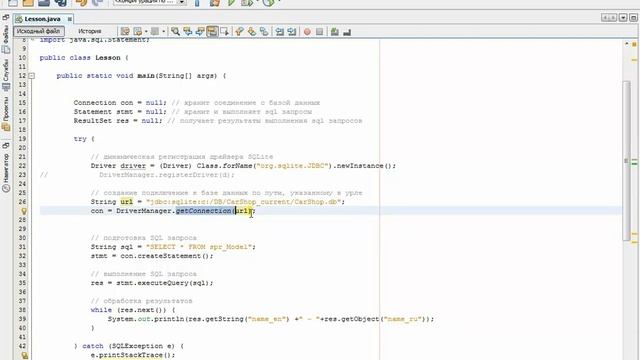Click the Clean and Build icon

point(215,2)
